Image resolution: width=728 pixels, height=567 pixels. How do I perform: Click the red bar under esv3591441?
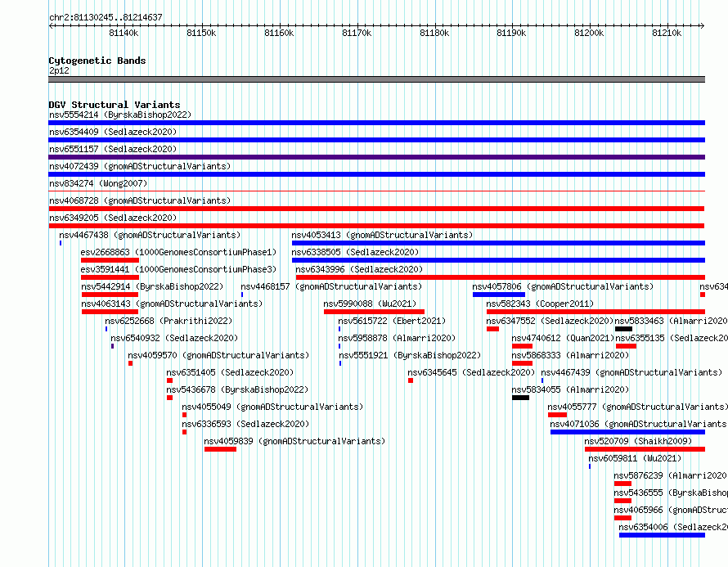coord(110,277)
